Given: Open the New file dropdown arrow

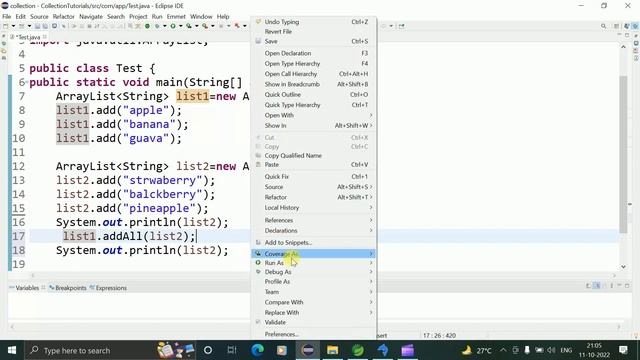Looking at the screenshot, I should click(13, 26).
